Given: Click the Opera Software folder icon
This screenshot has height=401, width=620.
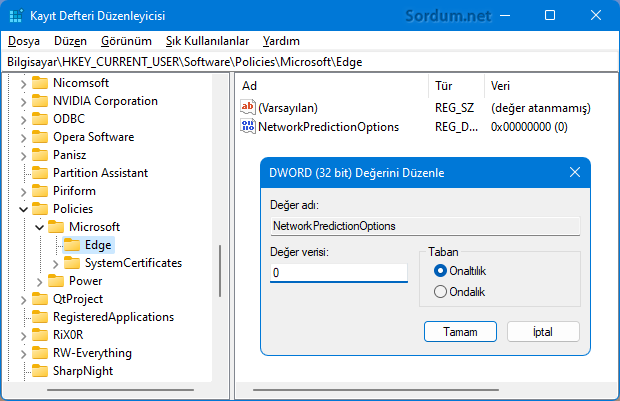Looking at the screenshot, I should (x=40, y=137).
